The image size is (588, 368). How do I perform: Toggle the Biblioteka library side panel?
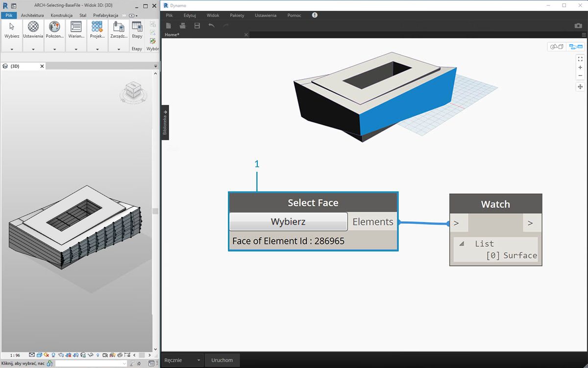click(x=165, y=122)
